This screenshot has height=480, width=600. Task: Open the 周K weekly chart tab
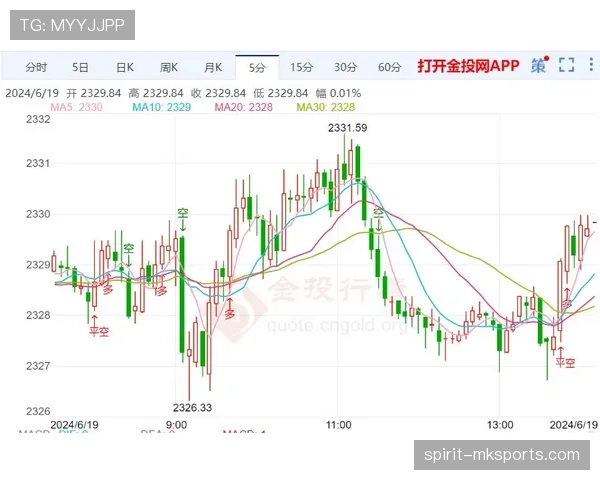tap(168, 67)
